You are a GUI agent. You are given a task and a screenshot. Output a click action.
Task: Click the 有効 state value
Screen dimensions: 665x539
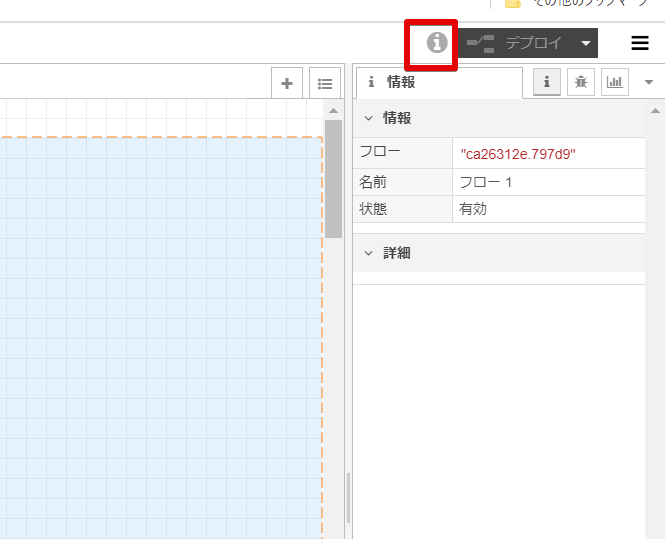[473, 209]
